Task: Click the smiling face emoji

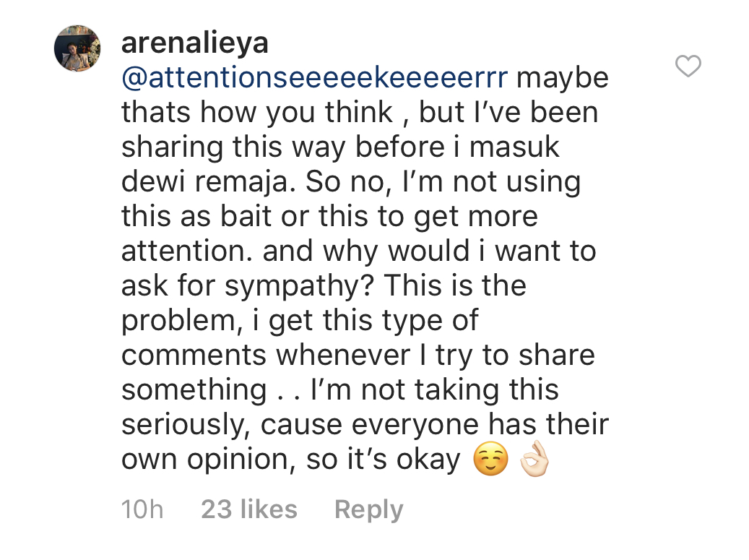Action: click(x=490, y=460)
